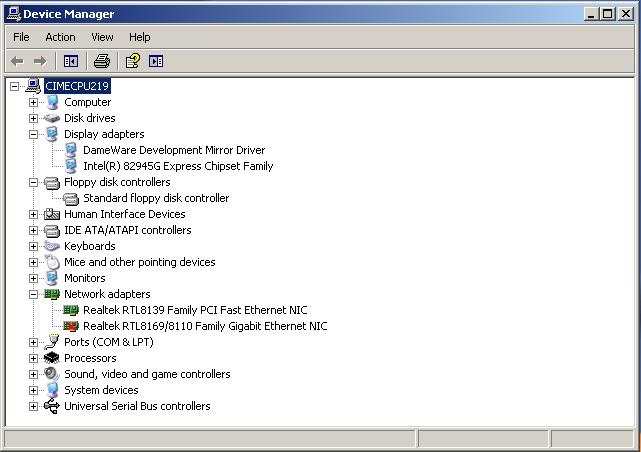Click the disabled Realtek RTL8169/8110 NIC icon
Viewport: 641px width, 452px height.
tap(71, 326)
